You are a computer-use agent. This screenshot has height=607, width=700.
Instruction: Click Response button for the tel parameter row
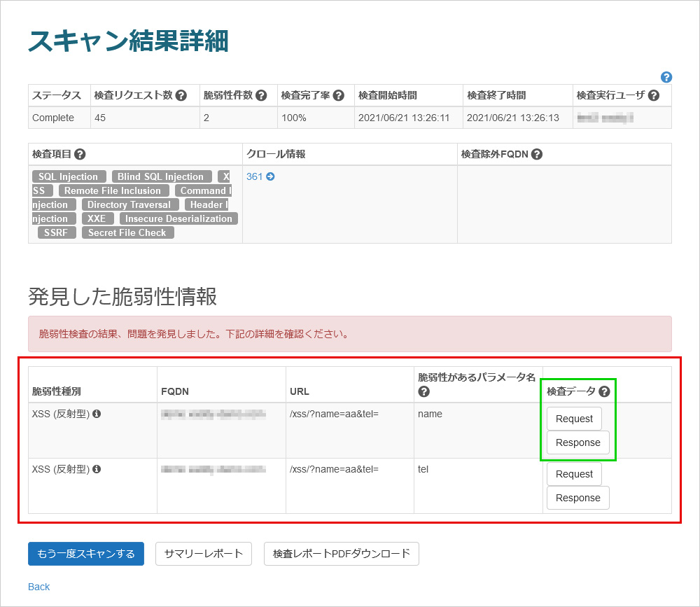pyautogui.click(x=577, y=498)
